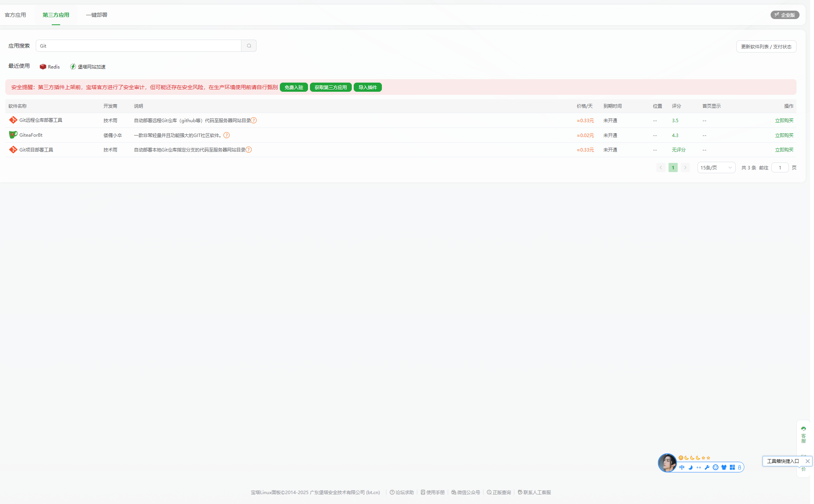
Task: Toggle the moon half-width mode icon
Action: 690,467
